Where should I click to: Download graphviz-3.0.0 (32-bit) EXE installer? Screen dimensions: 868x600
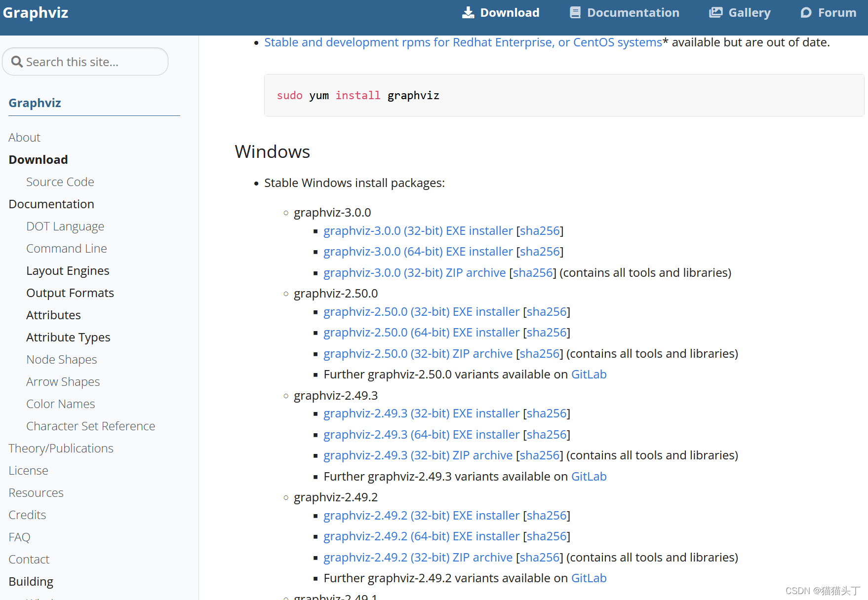418,230
